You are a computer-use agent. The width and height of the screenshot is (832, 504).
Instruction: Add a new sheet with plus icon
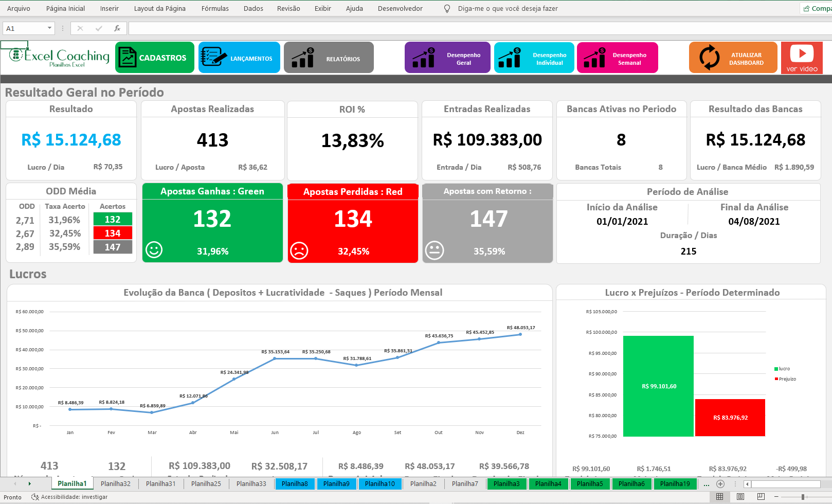[720, 484]
